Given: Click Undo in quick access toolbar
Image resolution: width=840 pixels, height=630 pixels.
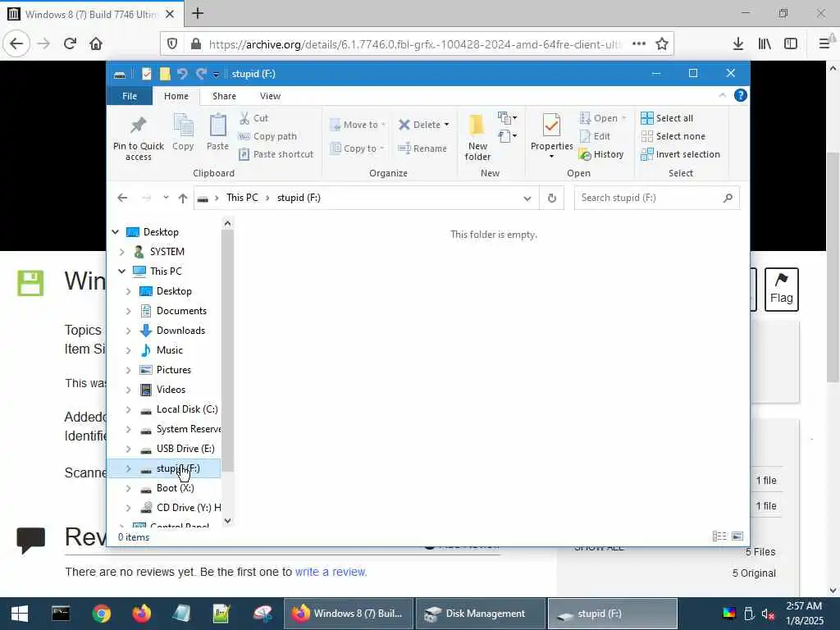Looking at the screenshot, I should (183, 74).
